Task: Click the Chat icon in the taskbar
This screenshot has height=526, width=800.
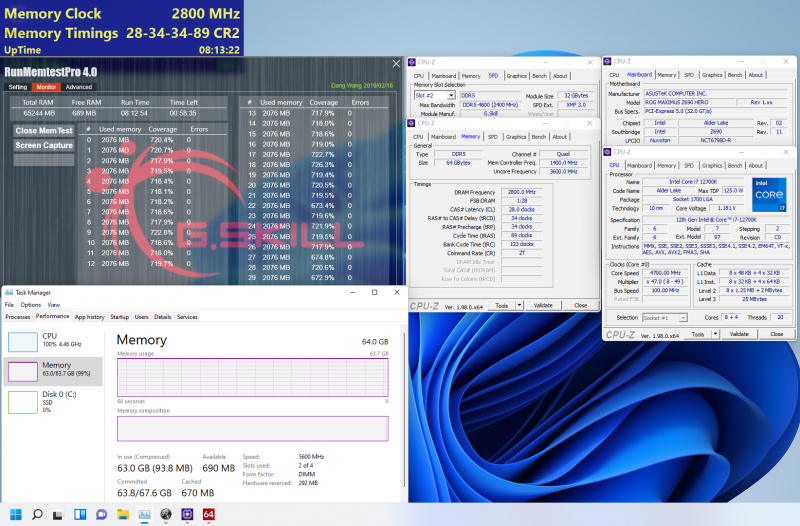Action: (100, 515)
